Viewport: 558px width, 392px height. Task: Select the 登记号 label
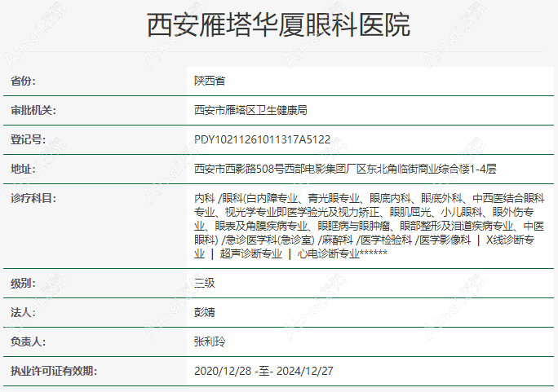pyautogui.click(x=29, y=139)
